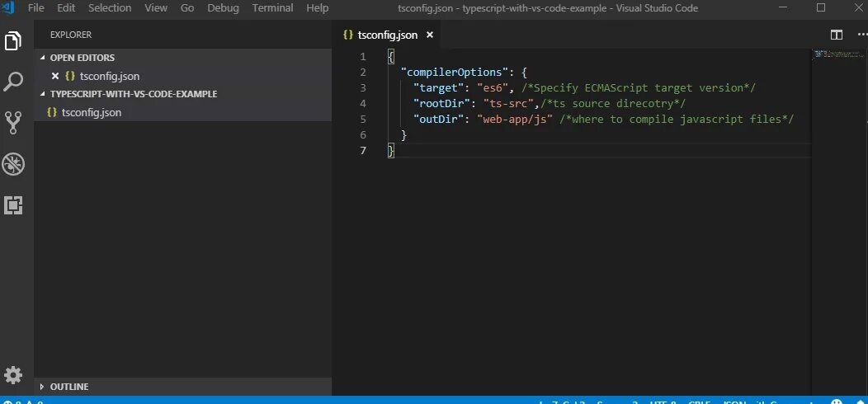Open the Debug menu

click(223, 7)
